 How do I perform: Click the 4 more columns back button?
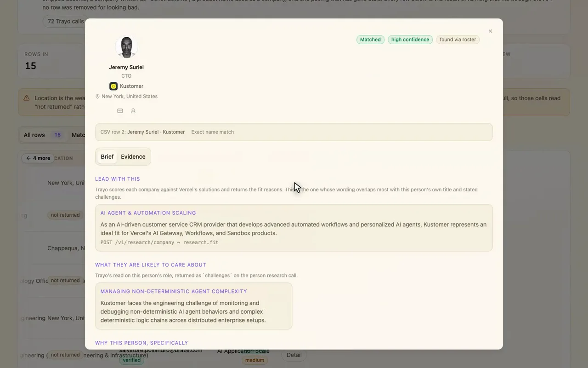pyautogui.click(x=38, y=158)
